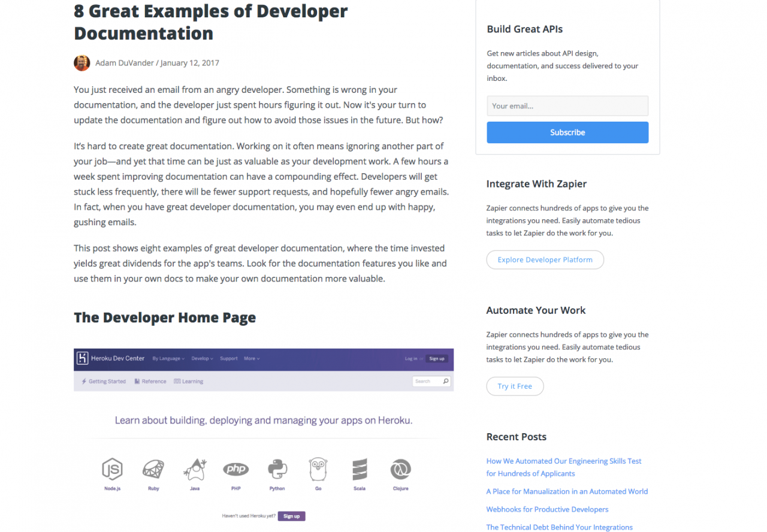This screenshot has width=767, height=532.
Task: Click the Ruby gem icon
Action: tap(153, 470)
